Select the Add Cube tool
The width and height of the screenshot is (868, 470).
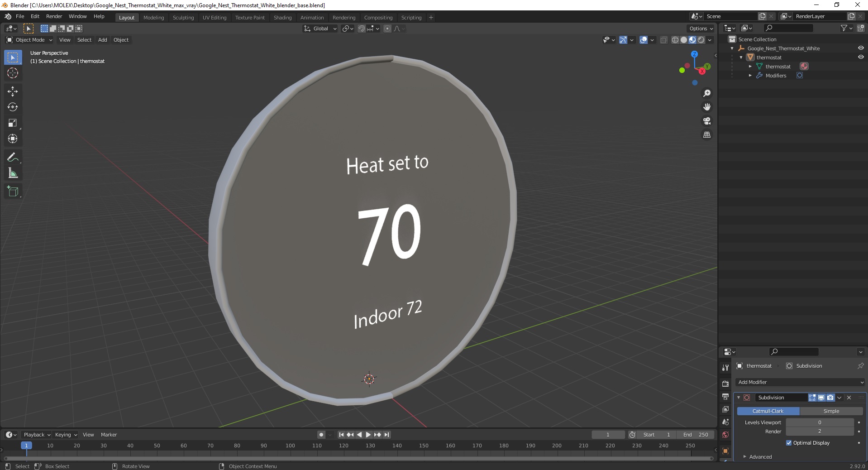click(x=13, y=192)
